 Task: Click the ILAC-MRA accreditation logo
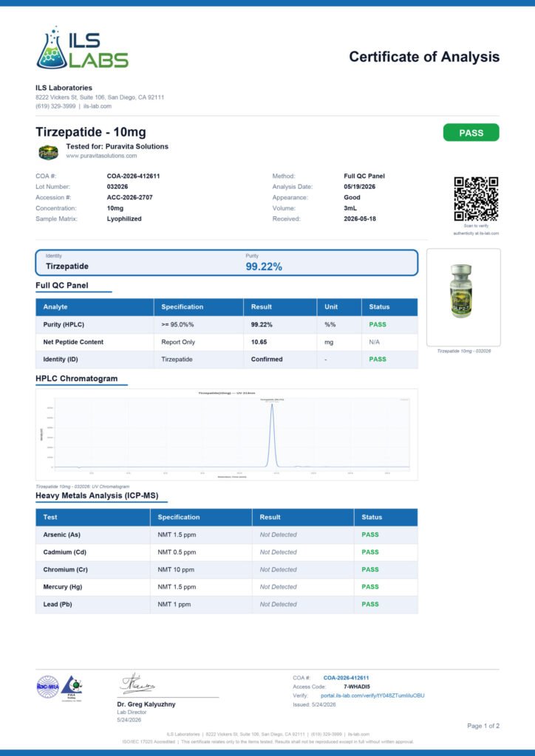click(x=48, y=687)
